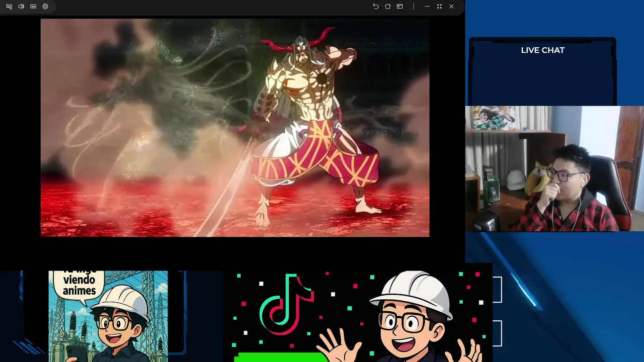Close the player window

click(451, 7)
